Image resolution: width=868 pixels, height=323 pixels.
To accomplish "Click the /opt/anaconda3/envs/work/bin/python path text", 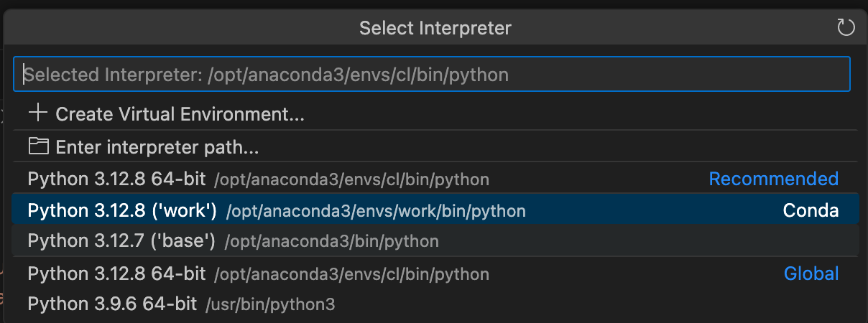I will 376,211.
